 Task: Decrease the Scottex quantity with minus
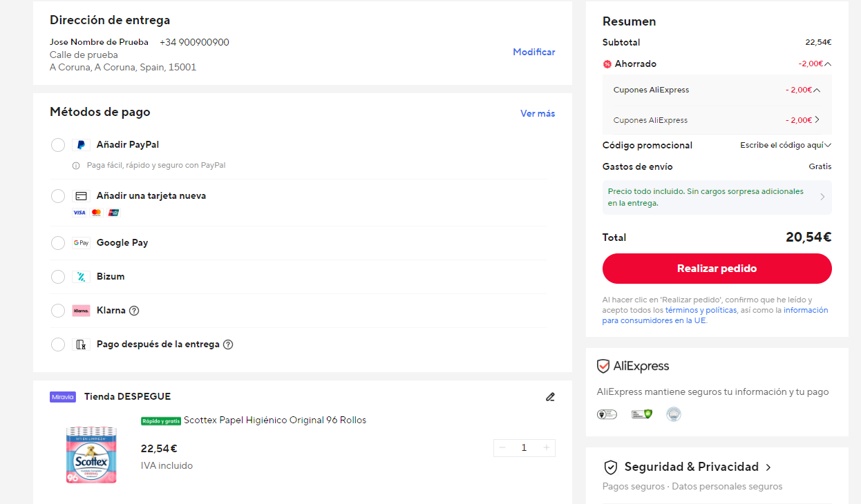(502, 448)
